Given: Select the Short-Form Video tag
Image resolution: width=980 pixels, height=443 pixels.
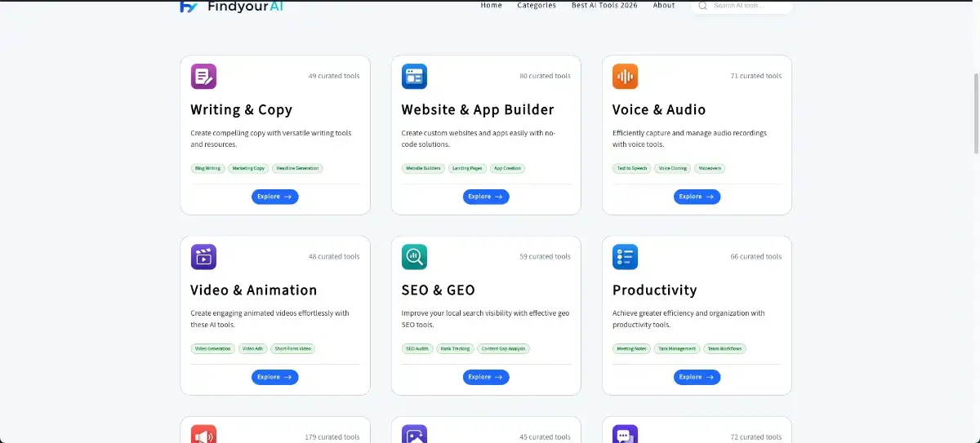Looking at the screenshot, I should [293, 348].
